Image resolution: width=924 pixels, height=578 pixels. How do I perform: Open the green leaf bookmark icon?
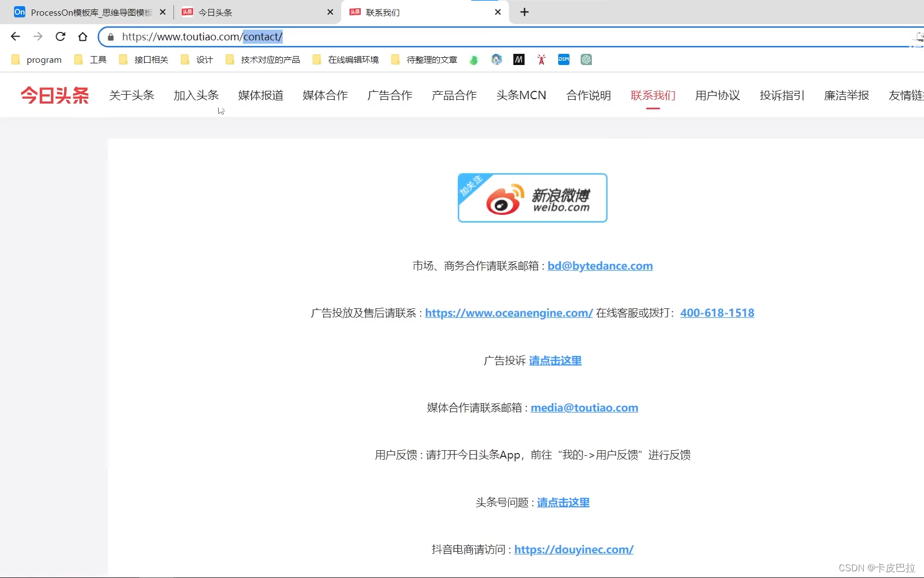474,59
